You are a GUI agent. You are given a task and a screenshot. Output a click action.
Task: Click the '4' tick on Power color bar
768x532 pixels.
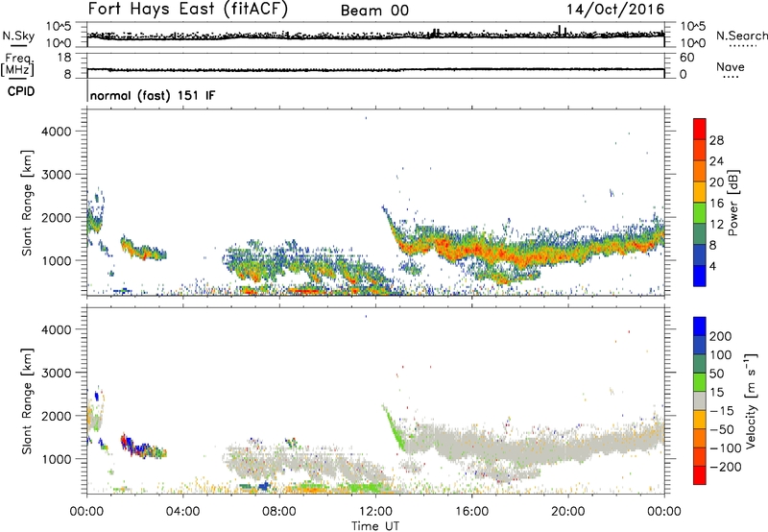[713, 266]
